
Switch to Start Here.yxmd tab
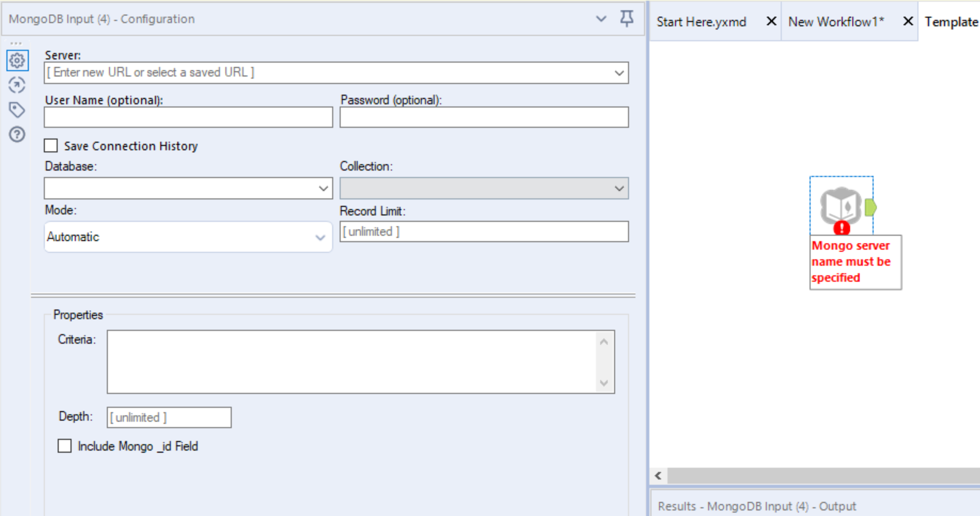[x=701, y=22]
